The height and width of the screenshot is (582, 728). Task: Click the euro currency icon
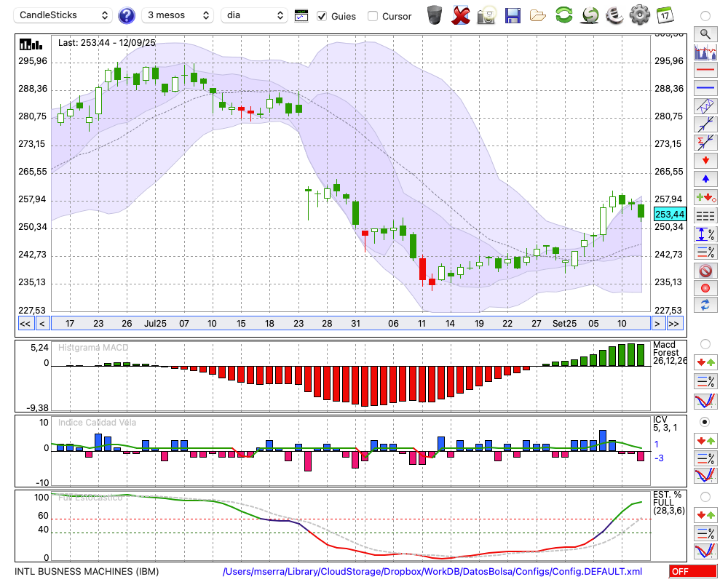[x=614, y=15]
